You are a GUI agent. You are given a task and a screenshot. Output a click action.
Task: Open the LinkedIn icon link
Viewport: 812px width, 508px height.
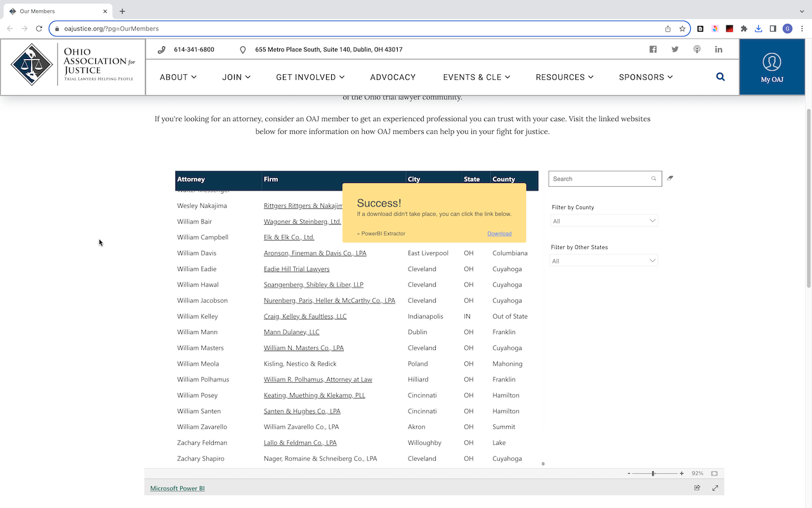tap(719, 50)
